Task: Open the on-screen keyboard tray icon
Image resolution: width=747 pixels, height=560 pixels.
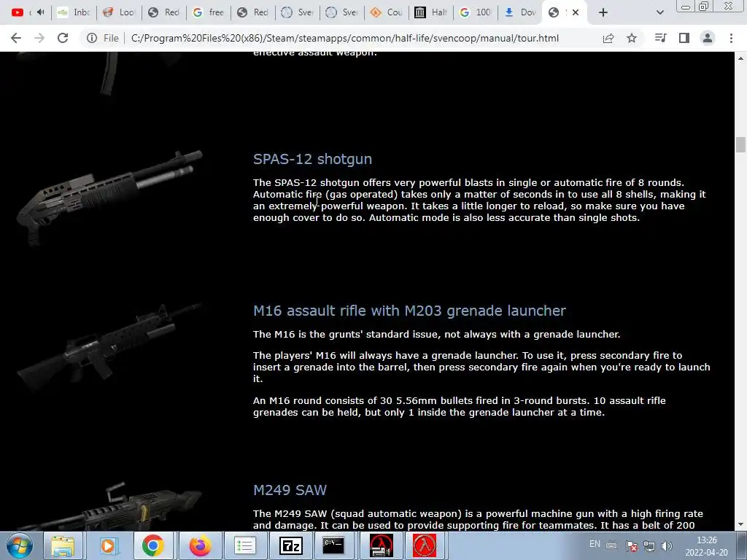Action: 612,545
